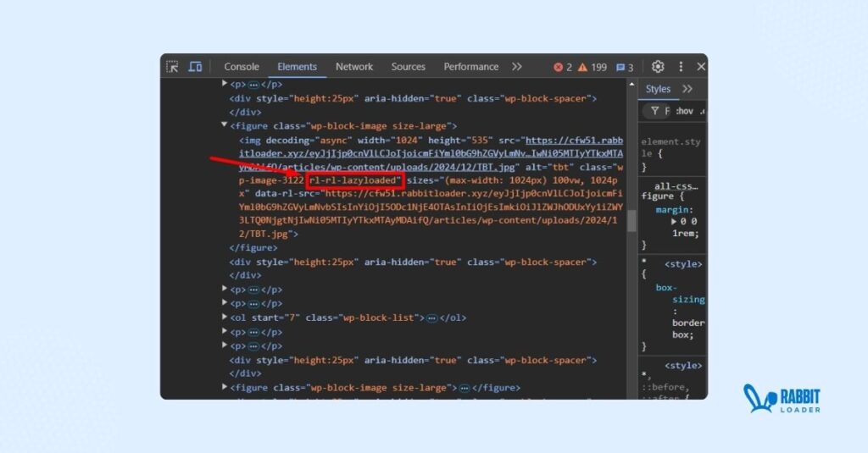Viewport: 868px width, 453px height.
Task: Show more sidebar panes next to Styles
Action: pos(687,89)
